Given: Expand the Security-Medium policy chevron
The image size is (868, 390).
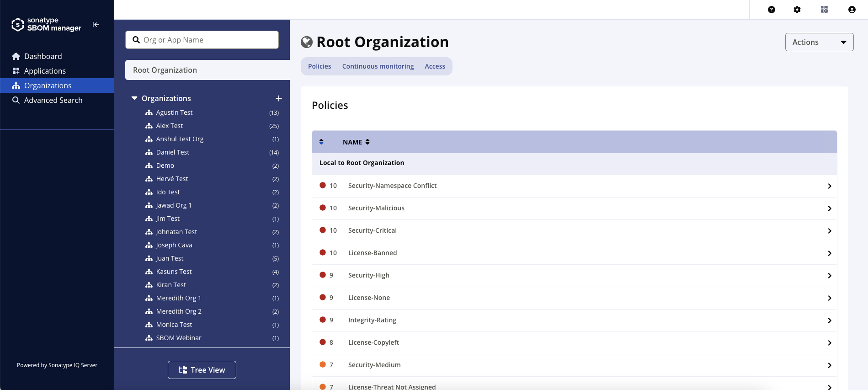Looking at the screenshot, I should [829, 365].
